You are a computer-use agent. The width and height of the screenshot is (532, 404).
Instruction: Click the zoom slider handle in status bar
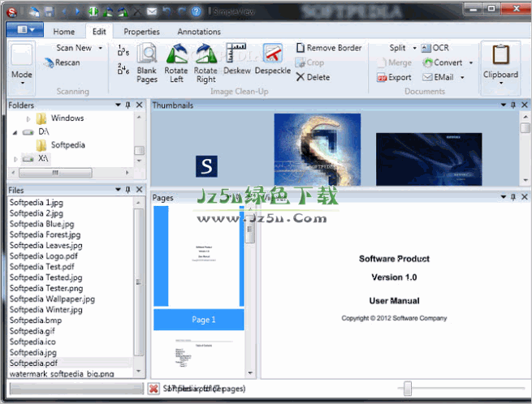pos(408,389)
